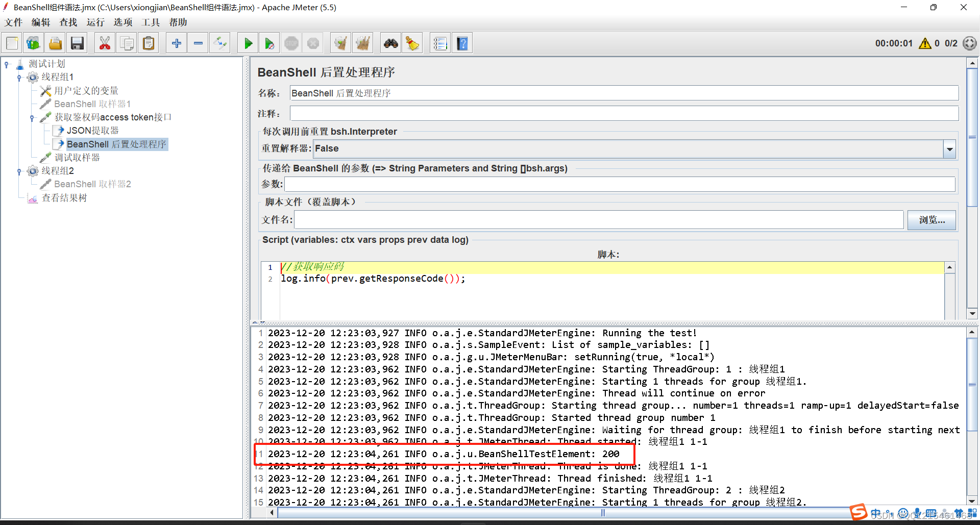Collapse the 线程组2 tree node

(x=19, y=171)
